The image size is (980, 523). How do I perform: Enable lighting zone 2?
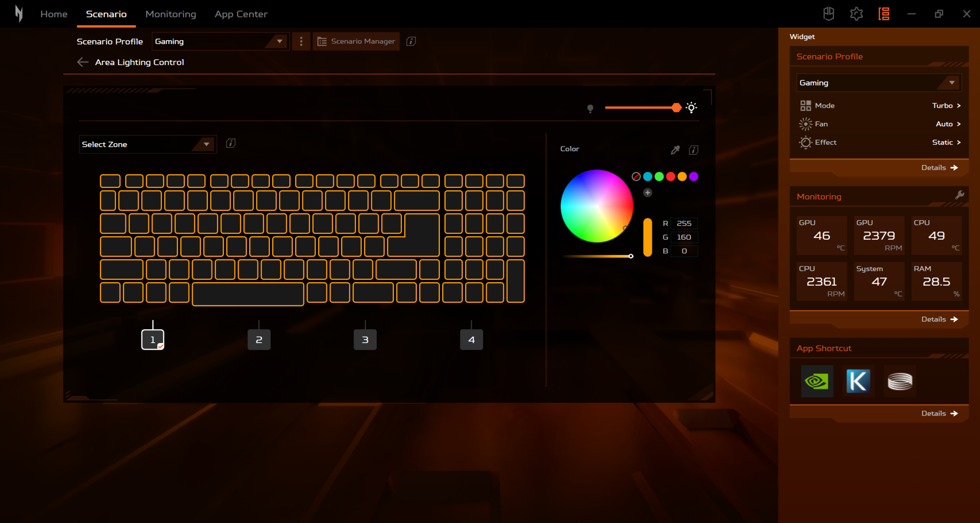point(259,340)
